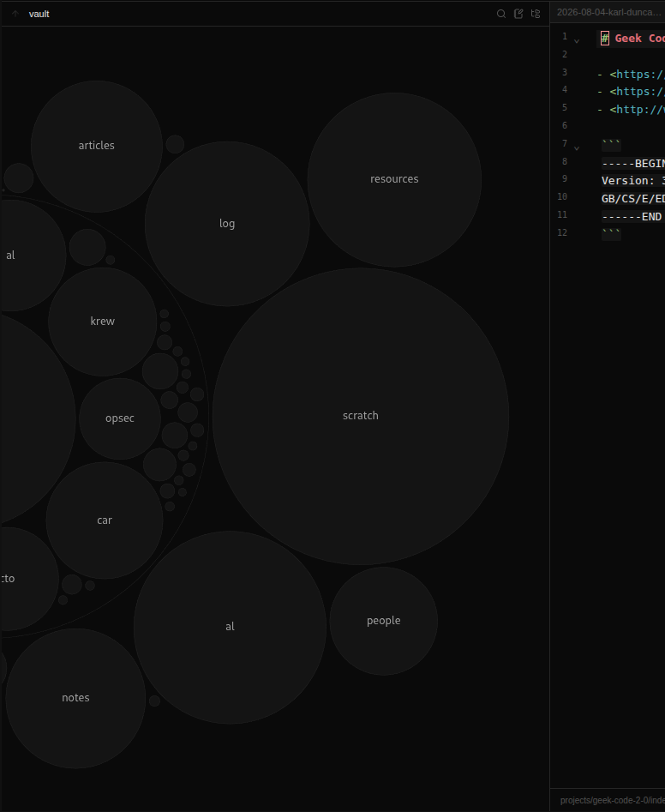
Task: Select the 2026-08-04-karl-dunca… tab
Action: coord(608,12)
